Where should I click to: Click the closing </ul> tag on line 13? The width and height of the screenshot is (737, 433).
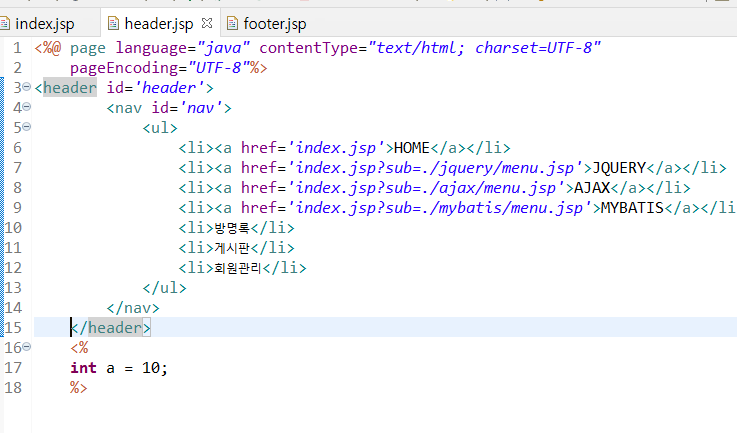pyautogui.click(x=165, y=288)
